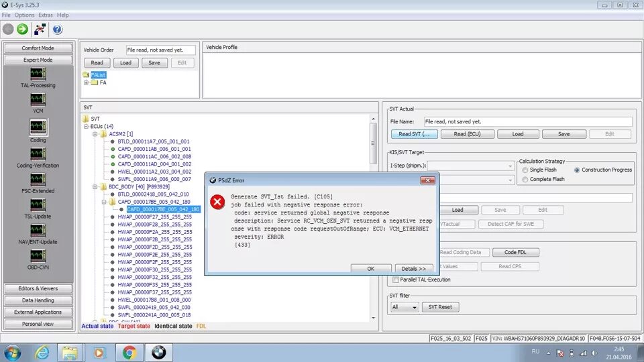
Task: Click Details >> in PSdZ Error dialog
Action: [x=414, y=268]
